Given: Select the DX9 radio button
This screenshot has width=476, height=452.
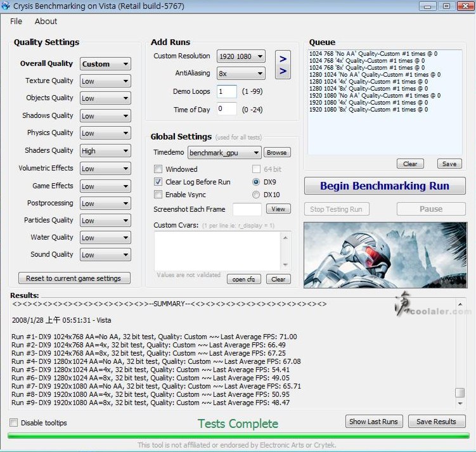Looking at the screenshot, I should (x=256, y=182).
